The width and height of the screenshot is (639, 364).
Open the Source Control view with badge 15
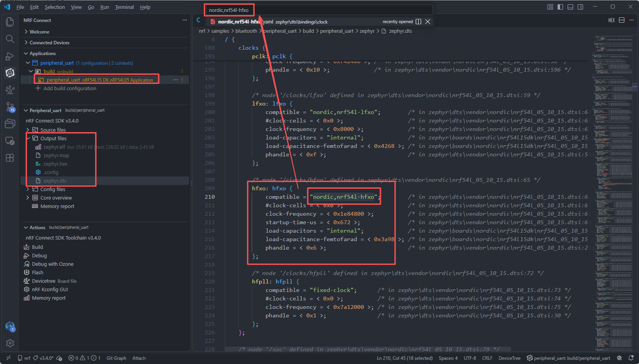pyautogui.click(x=10, y=107)
